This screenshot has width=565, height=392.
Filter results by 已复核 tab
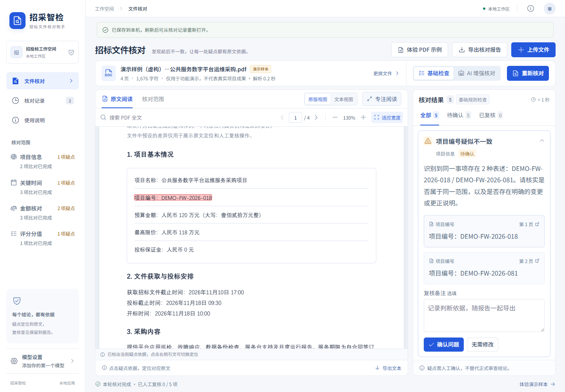pyautogui.click(x=491, y=115)
